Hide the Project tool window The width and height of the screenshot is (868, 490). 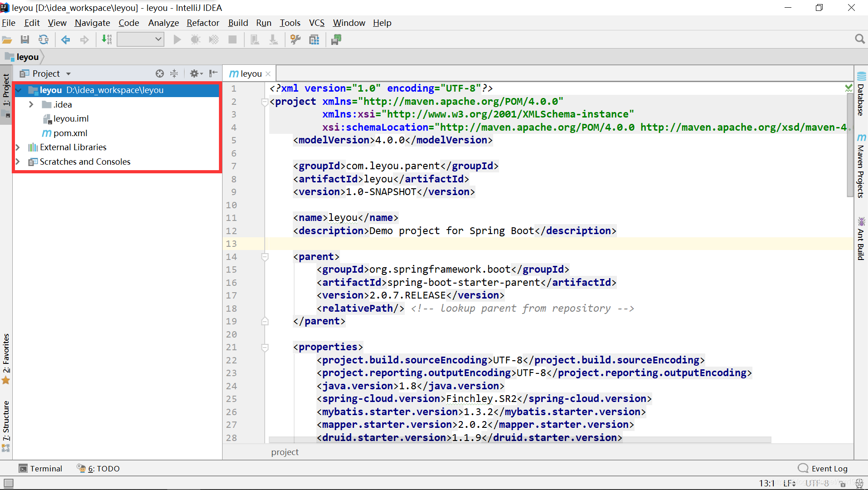[213, 73]
